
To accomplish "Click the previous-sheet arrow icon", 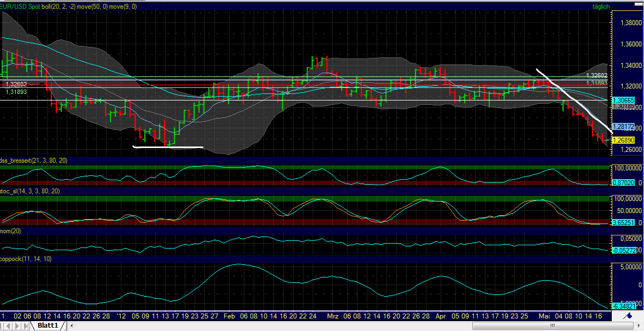I will (x=7, y=325).
